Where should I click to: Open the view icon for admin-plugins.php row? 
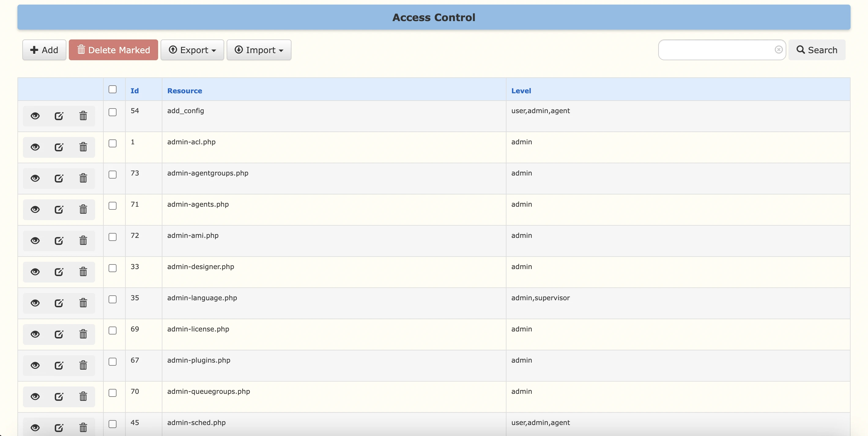click(35, 365)
